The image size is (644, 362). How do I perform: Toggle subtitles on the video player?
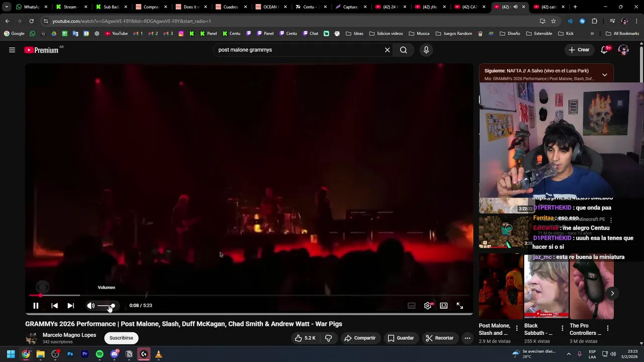click(412, 306)
